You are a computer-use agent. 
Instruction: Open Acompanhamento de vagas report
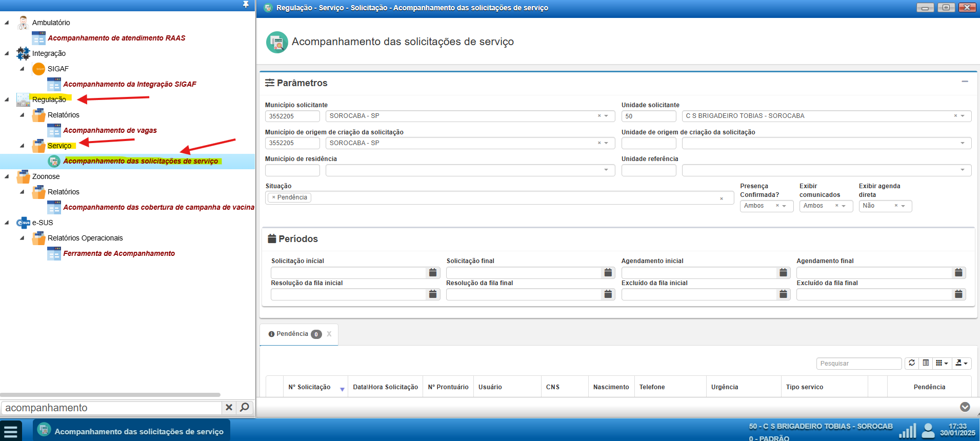110,130
